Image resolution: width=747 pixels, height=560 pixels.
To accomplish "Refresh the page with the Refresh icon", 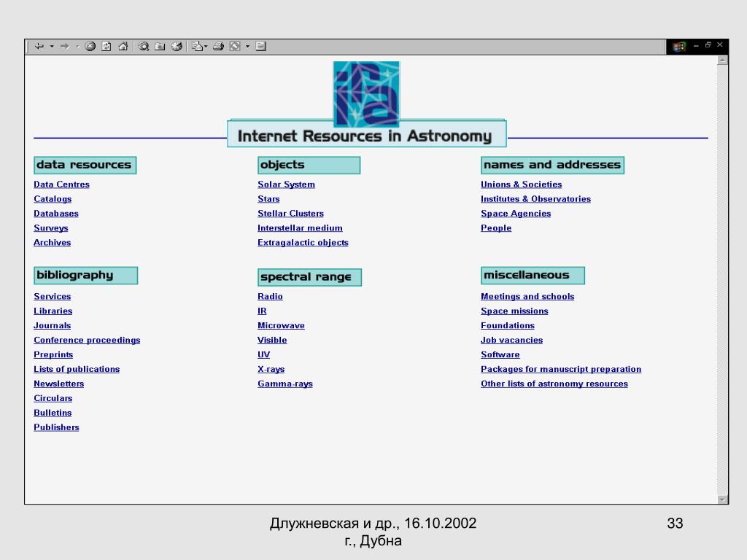I will pyautogui.click(x=107, y=46).
